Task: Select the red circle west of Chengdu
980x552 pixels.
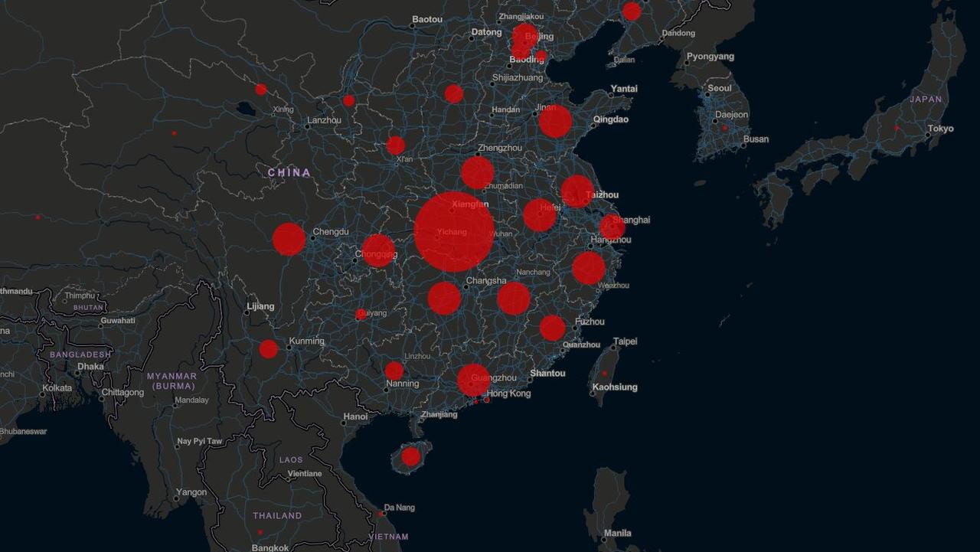Action: point(289,239)
